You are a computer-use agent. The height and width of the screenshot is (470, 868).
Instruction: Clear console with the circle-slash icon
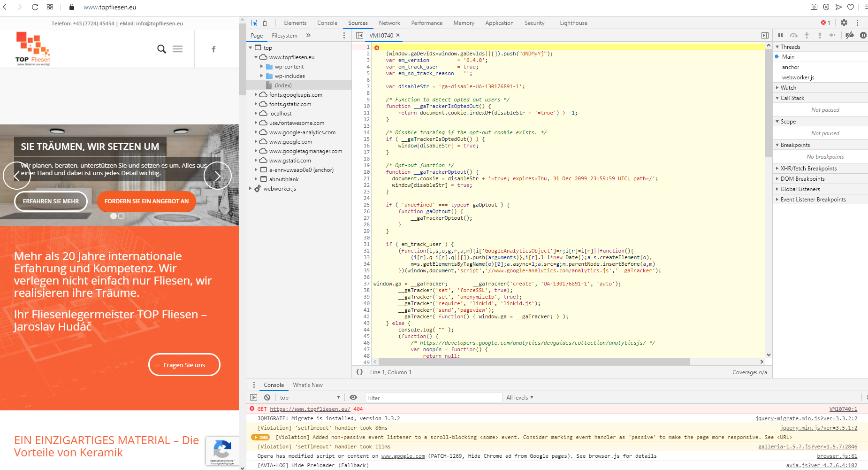point(267,397)
